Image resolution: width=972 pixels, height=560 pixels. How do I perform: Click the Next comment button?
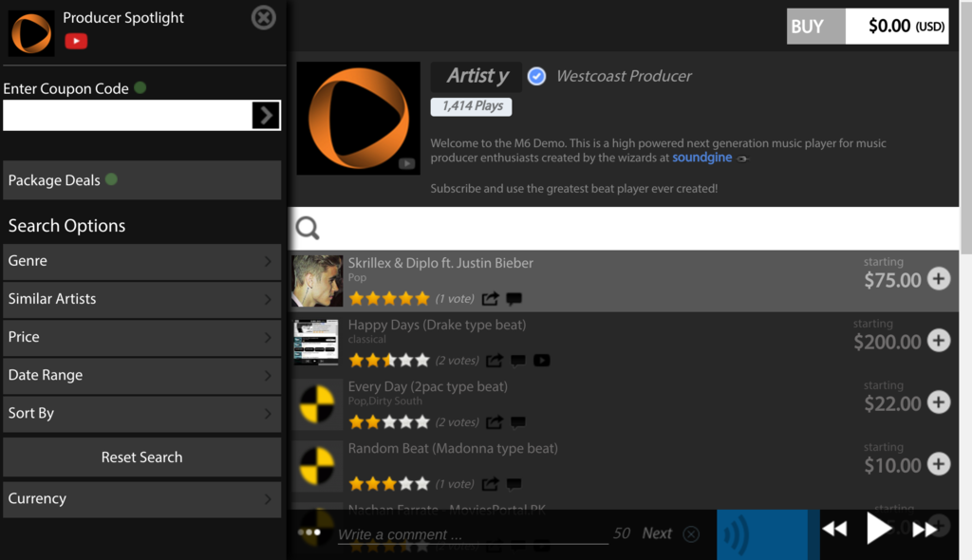(657, 533)
